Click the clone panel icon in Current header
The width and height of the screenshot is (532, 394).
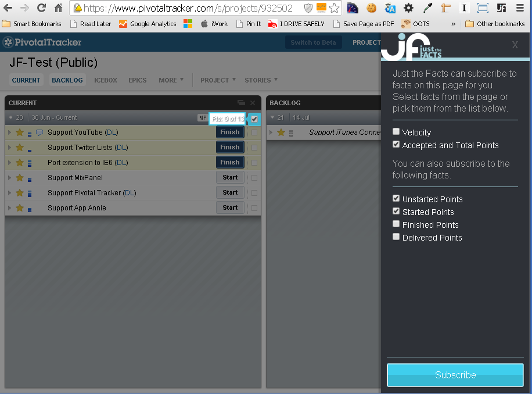coord(241,103)
